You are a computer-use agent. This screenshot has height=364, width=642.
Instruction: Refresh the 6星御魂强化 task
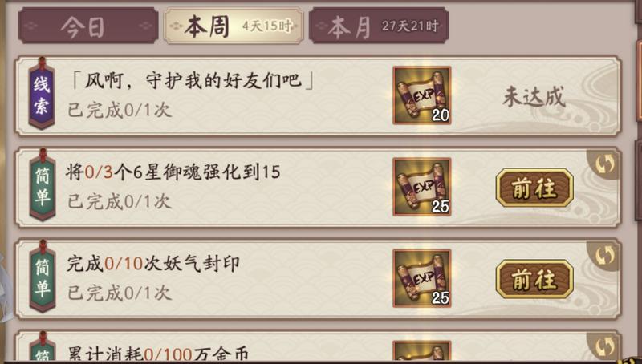click(604, 164)
